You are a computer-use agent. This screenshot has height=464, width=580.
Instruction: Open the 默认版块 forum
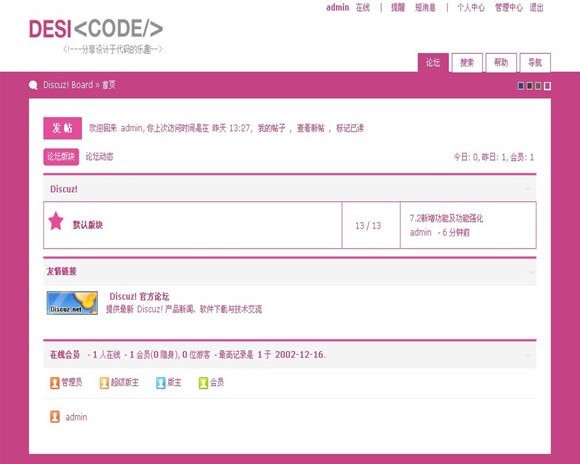click(x=88, y=225)
